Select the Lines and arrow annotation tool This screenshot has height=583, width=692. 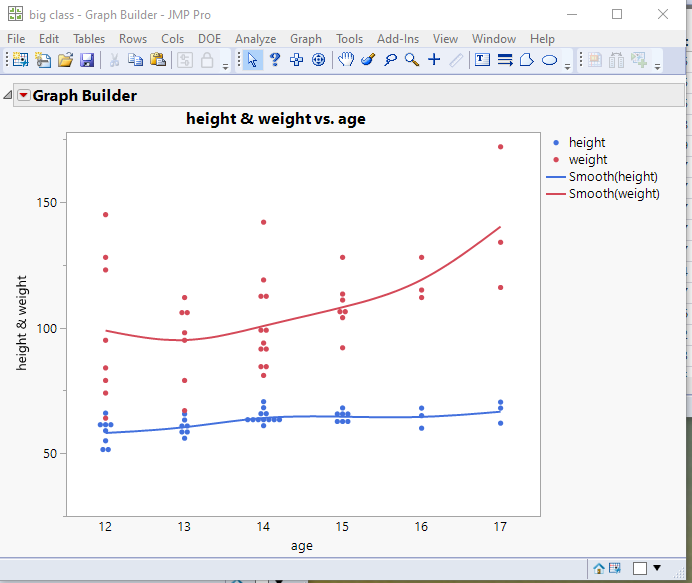[505, 60]
